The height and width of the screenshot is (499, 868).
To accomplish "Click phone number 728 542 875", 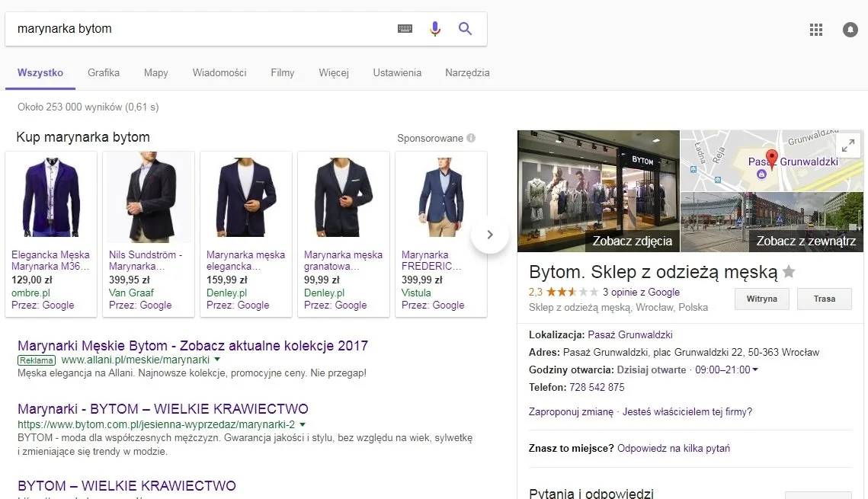I will 597,387.
